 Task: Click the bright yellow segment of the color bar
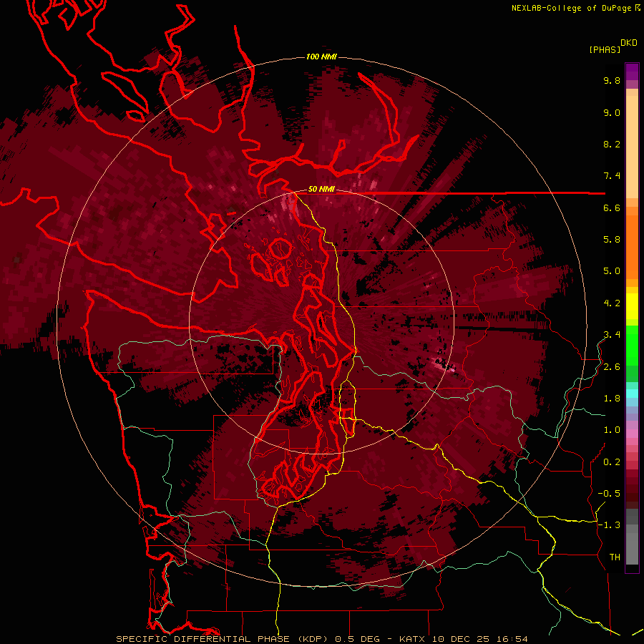coord(632,306)
